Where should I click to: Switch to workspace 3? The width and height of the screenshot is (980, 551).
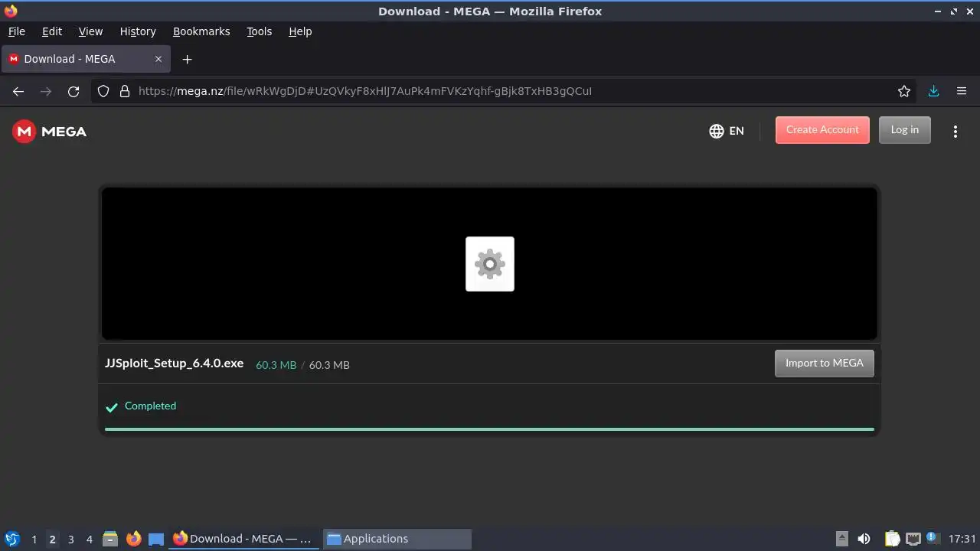[x=70, y=539]
